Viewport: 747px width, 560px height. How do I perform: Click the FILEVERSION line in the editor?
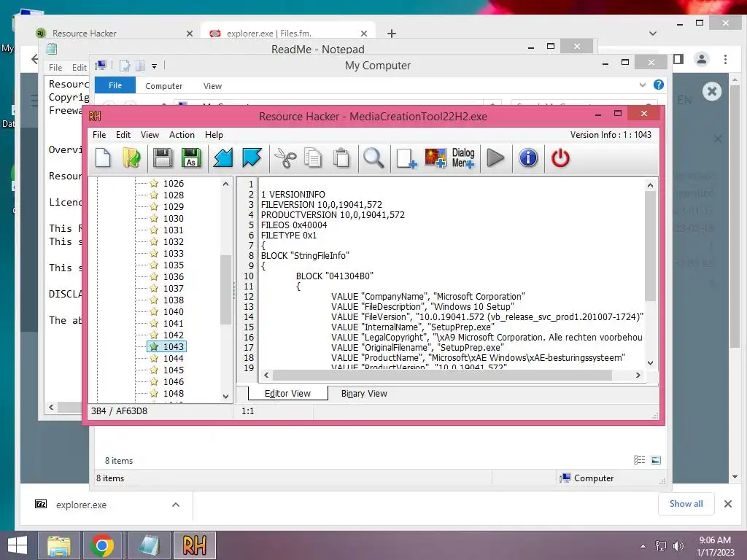coord(322,205)
